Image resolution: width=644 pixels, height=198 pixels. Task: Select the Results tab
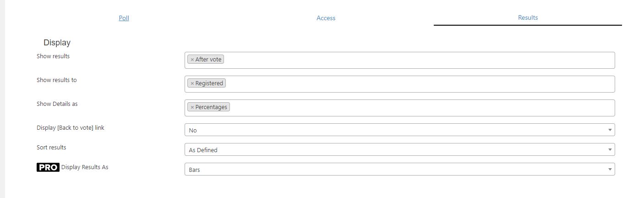click(x=528, y=17)
